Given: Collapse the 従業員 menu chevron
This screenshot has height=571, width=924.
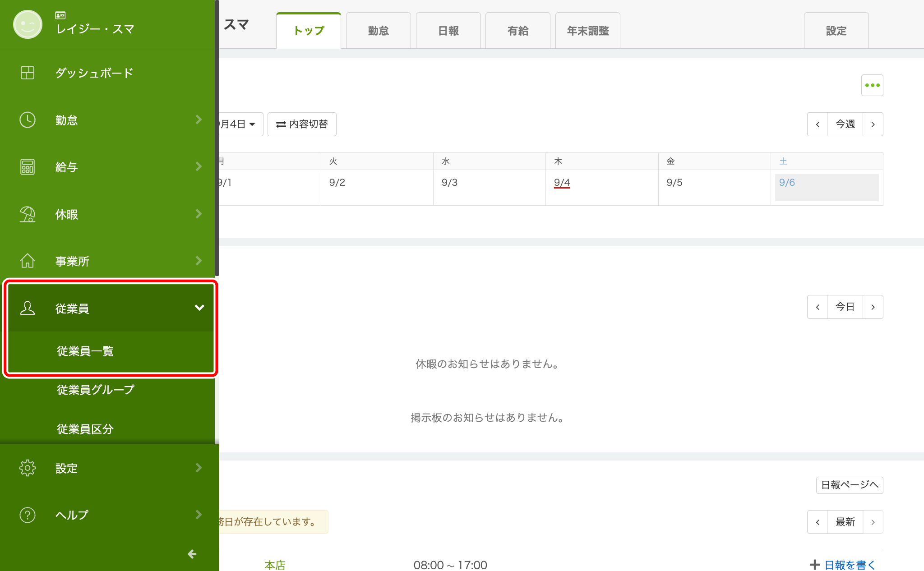Looking at the screenshot, I should point(199,308).
